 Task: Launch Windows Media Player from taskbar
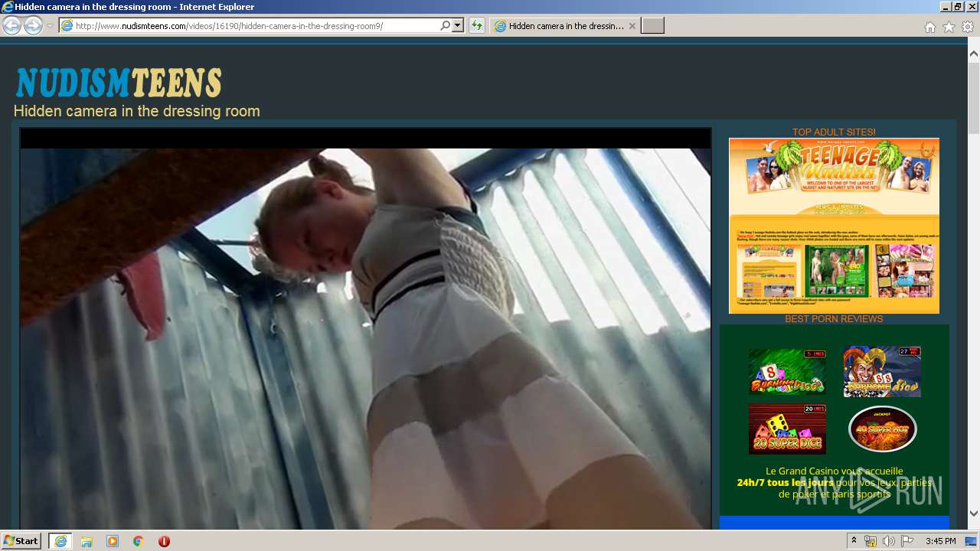pos(113,541)
